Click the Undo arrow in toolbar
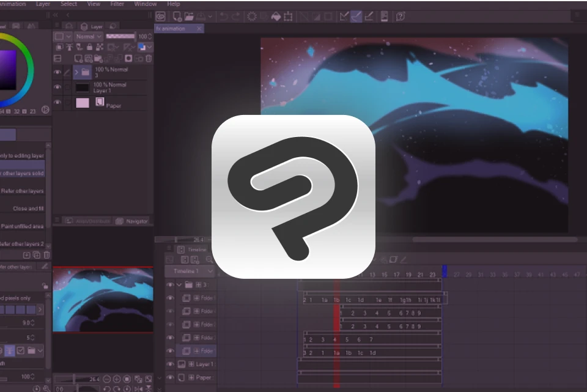The image size is (587, 392). pyautogui.click(x=224, y=17)
